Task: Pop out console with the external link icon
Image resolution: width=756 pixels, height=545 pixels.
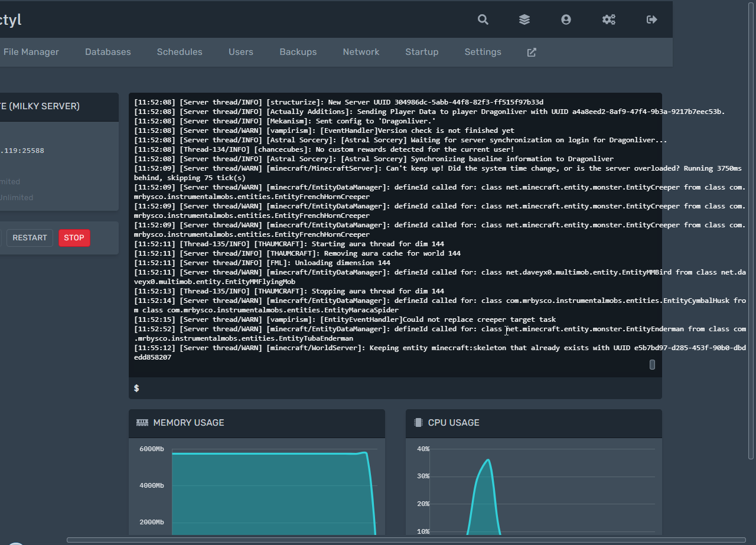Action: (x=531, y=52)
